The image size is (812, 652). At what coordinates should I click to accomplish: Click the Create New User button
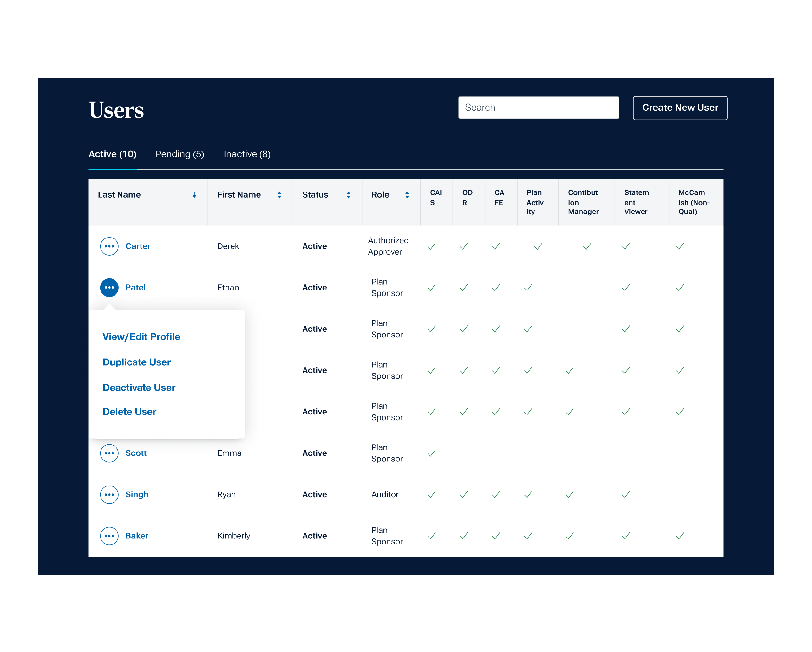tap(680, 108)
